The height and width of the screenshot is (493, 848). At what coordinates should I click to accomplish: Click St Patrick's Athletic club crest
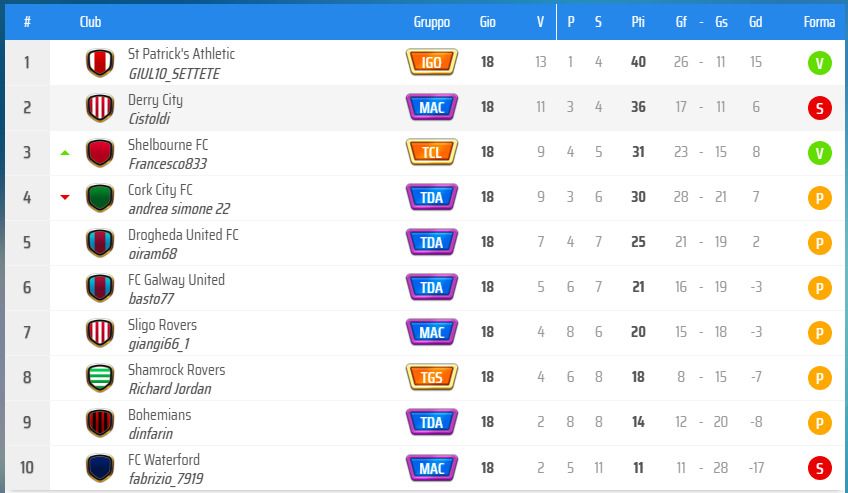click(x=100, y=63)
